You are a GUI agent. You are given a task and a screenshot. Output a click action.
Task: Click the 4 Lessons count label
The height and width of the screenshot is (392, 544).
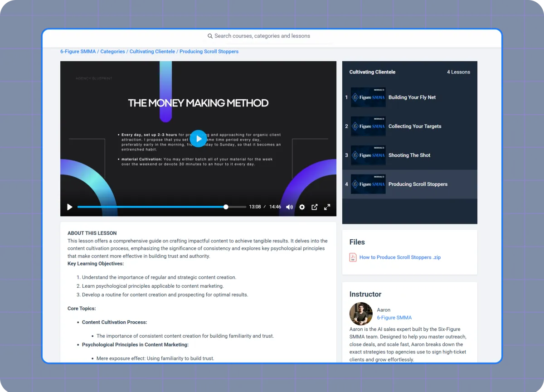click(x=458, y=72)
